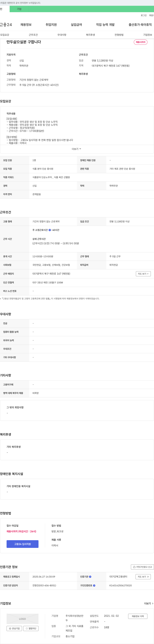Open the 실업급여 main menu

pos(76,25)
